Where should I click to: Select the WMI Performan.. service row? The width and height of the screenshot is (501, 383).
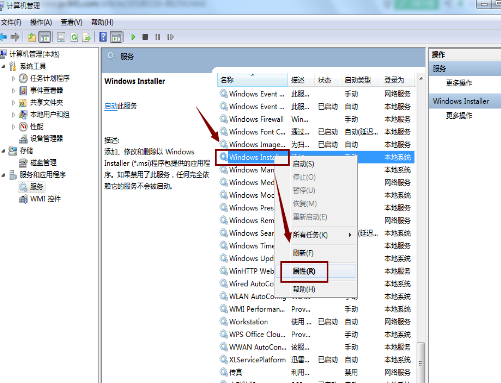click(x=316, y=309)
